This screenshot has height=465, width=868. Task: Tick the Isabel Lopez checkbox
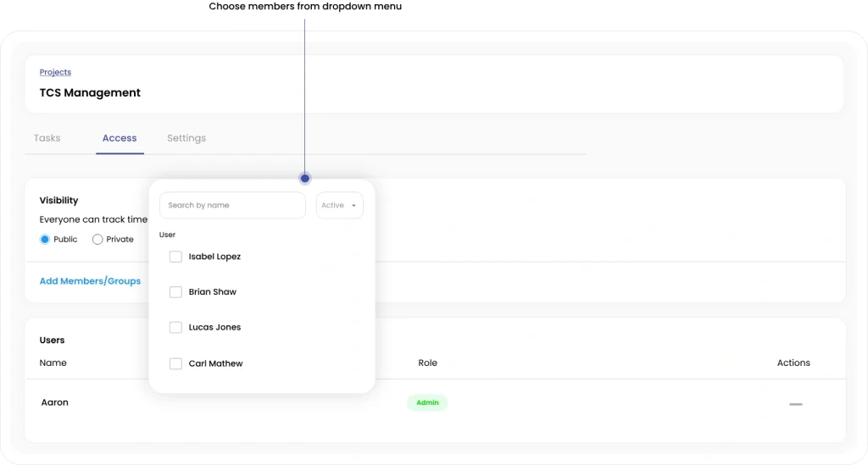click(x=175, y=257)
